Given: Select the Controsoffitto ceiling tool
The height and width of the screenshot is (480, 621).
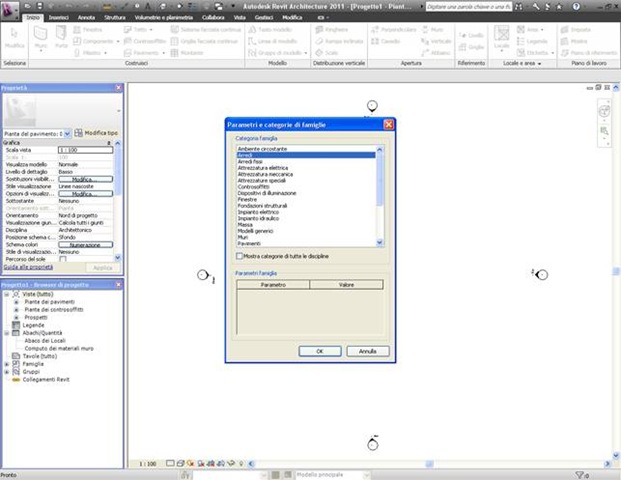Looking at the screenshot, I should coord(145,41).
